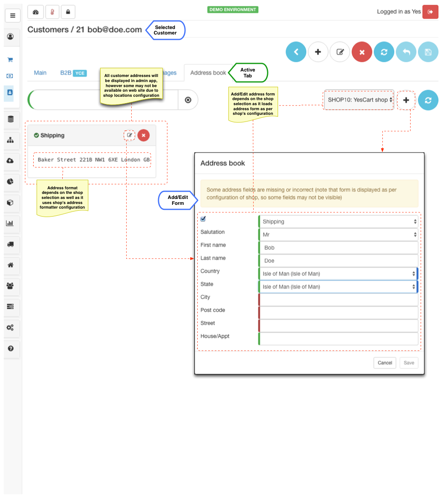
Task: Click the Post code input field
Action: tap(338, 313)
